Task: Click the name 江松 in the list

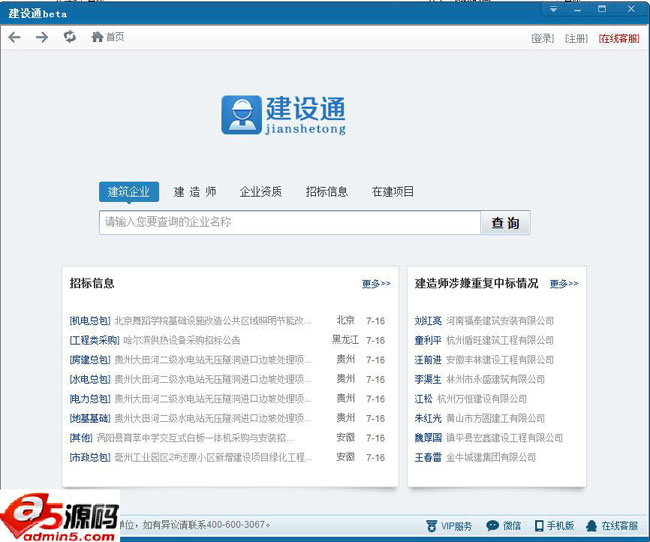Action: 423,399
